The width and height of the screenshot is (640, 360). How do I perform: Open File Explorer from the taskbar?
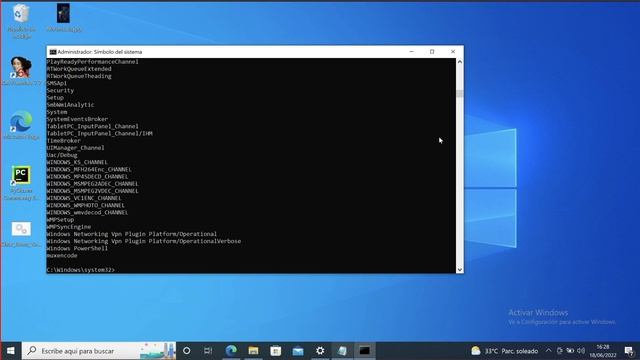[x=253, y=351]
